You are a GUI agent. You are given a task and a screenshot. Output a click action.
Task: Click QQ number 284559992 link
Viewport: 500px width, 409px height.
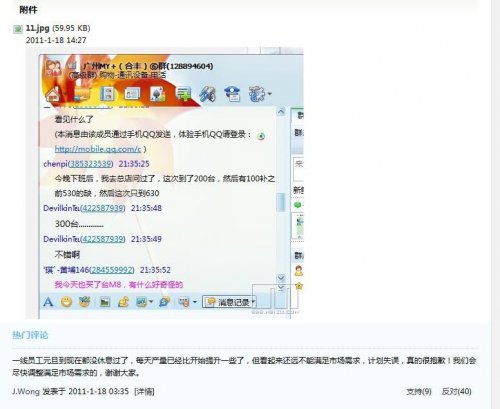112,270
